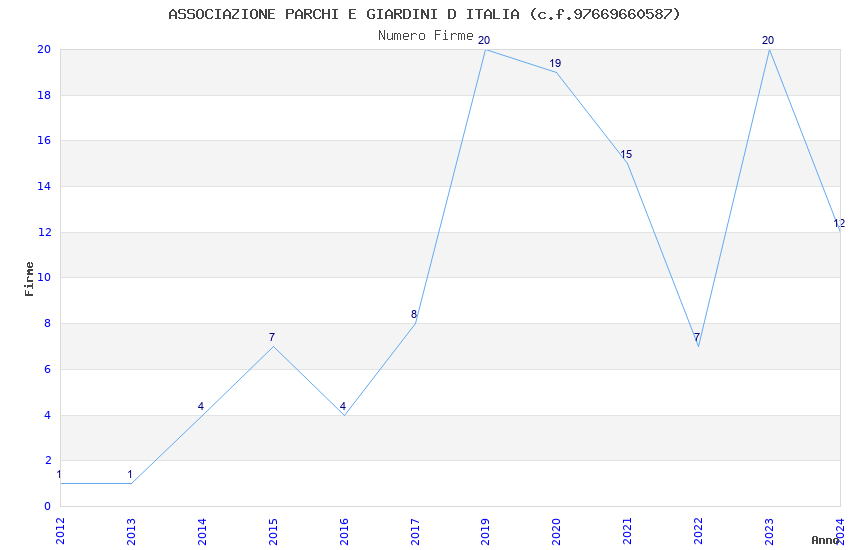Click y-axis tick value 2
The image size is (850, 550).
48,460
